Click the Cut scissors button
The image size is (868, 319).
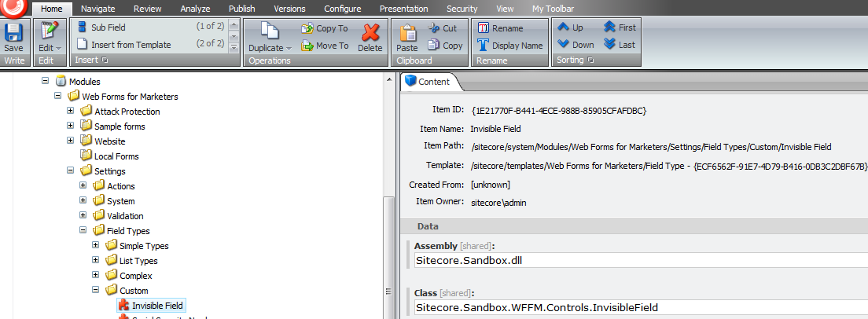coord(443,27)
